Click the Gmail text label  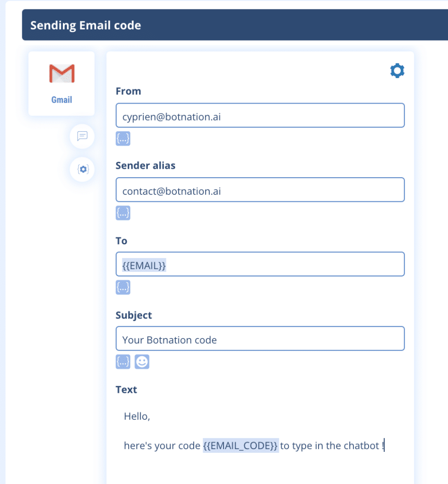tap(61, 100)
